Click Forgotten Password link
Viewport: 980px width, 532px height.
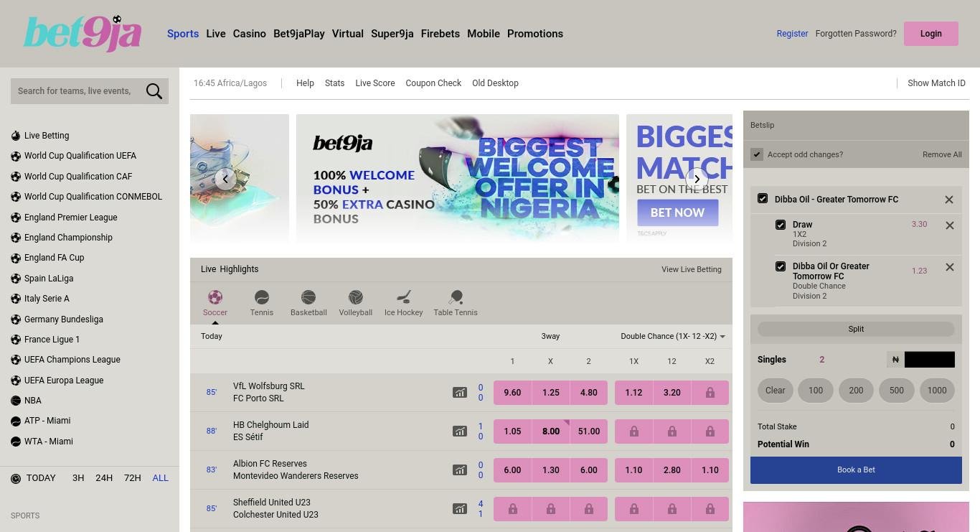click(856, 34)
